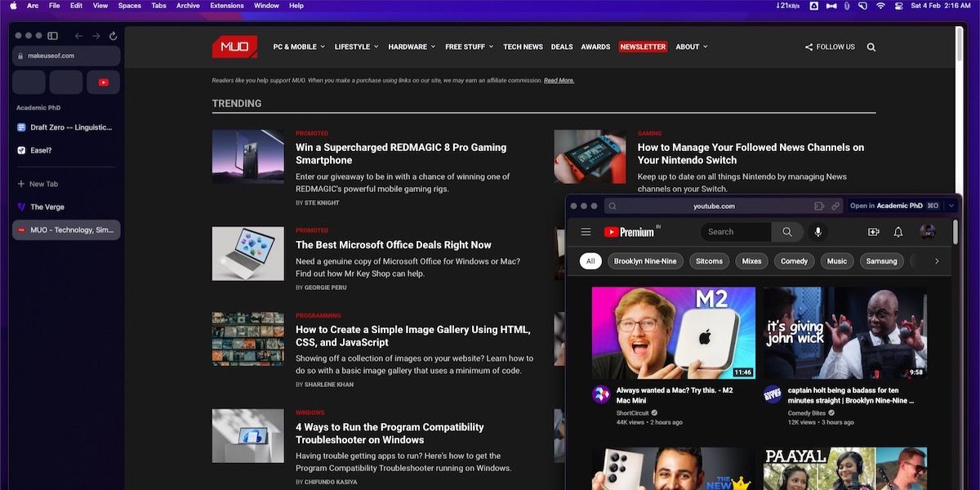Click Open in Academic PhD button
Screen dimensions: 980x490
point(894,206)
